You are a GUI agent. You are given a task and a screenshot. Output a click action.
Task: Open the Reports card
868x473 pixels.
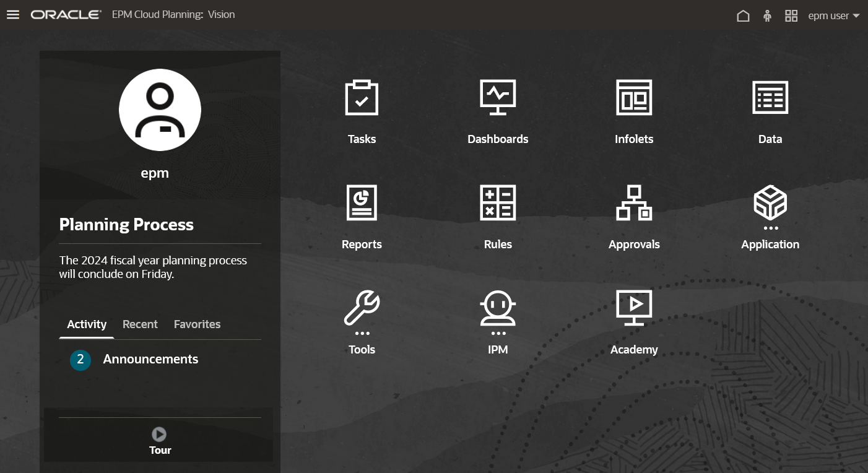click(x=362, y=217)
